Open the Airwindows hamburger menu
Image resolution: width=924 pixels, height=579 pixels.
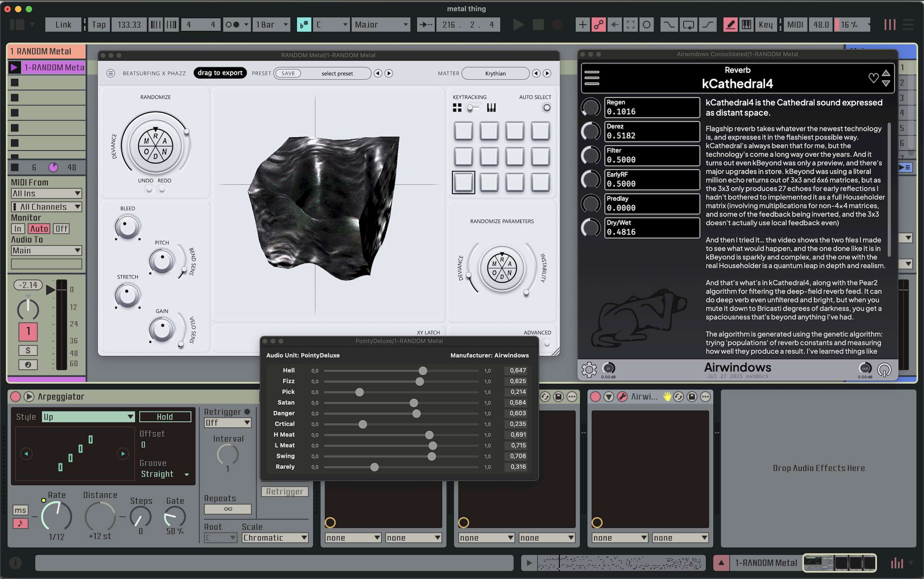point(592,78)
